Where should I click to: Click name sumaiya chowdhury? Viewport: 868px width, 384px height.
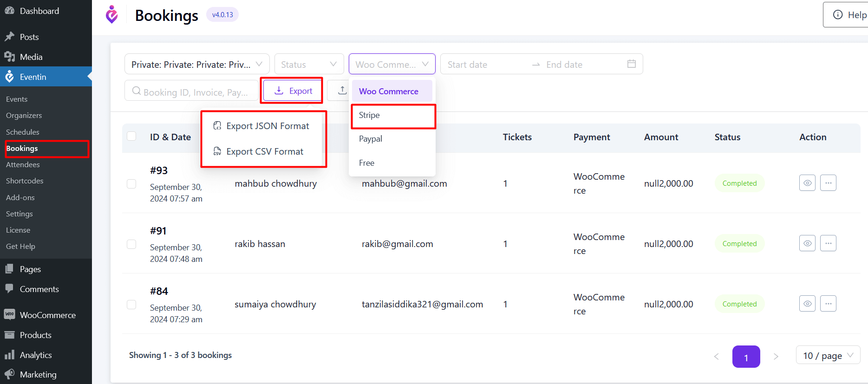pos(275,304)
